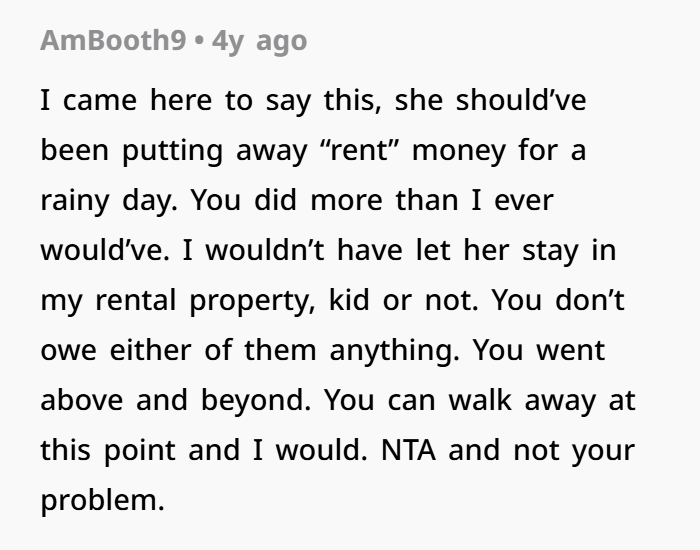
Task: Click the word "either" in the comment
Action: [x=150, y=350]
